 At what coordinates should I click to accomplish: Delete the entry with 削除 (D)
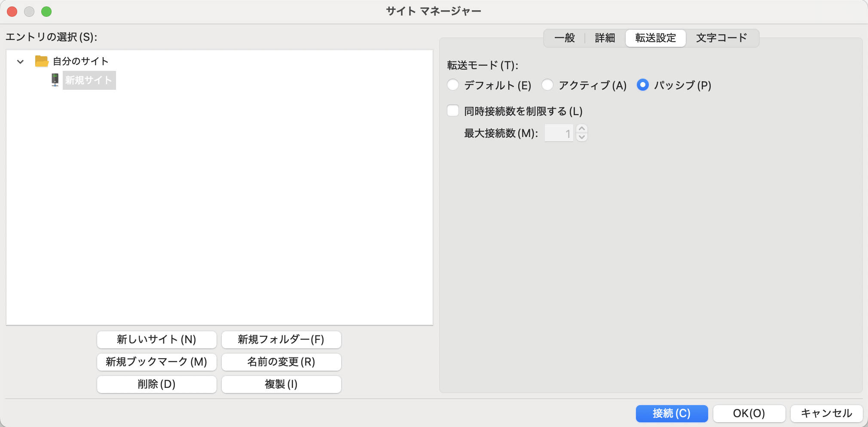(x=157, y=384)
